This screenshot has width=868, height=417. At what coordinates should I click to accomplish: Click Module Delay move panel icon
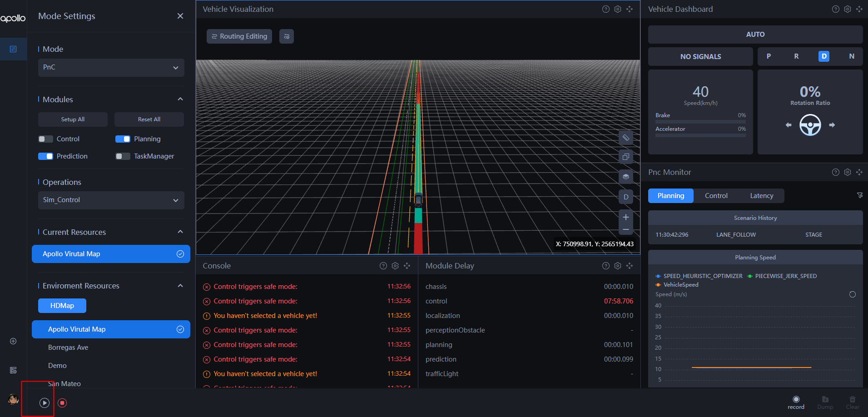tap(630, 266)
